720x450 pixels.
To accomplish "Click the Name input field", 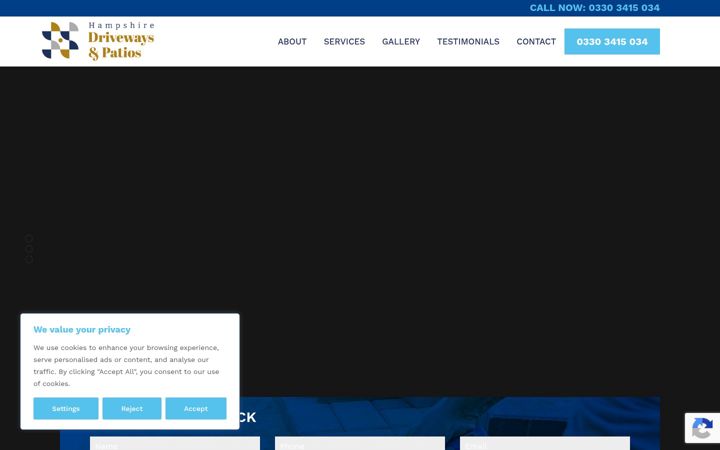I will tap(175, 444).
